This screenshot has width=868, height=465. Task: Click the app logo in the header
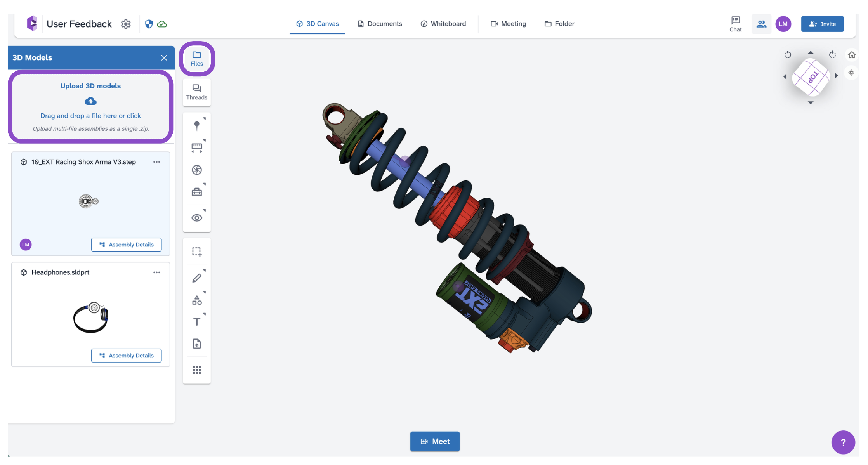[32, 23]
